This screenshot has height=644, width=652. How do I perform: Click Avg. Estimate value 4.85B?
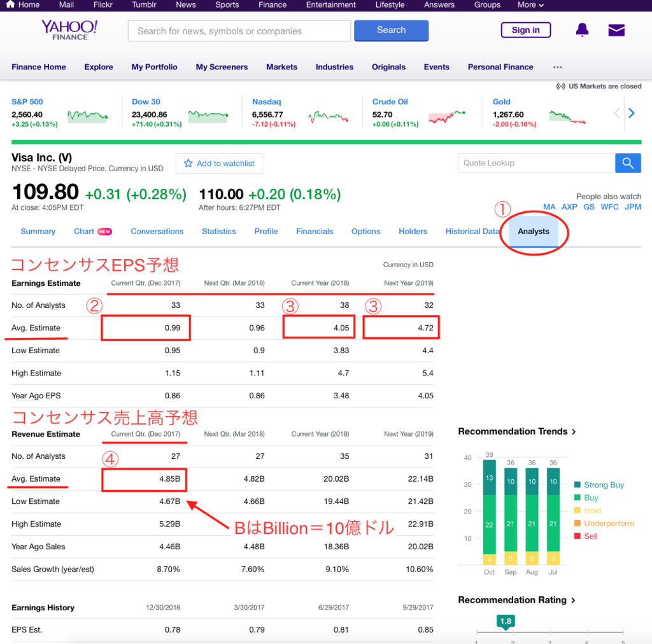pos(169,479)
